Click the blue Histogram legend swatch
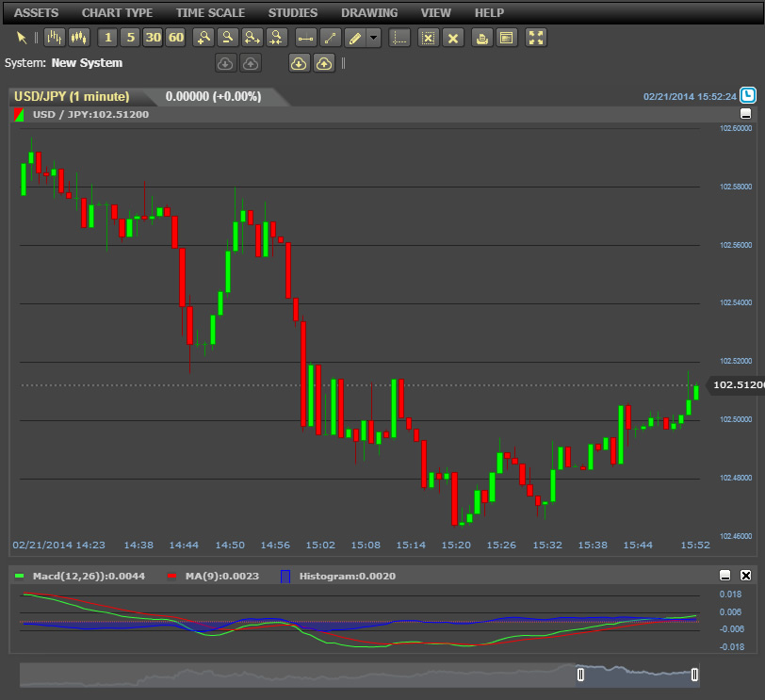Viewport: 765px width, 700px height. [x=285, y=576]
